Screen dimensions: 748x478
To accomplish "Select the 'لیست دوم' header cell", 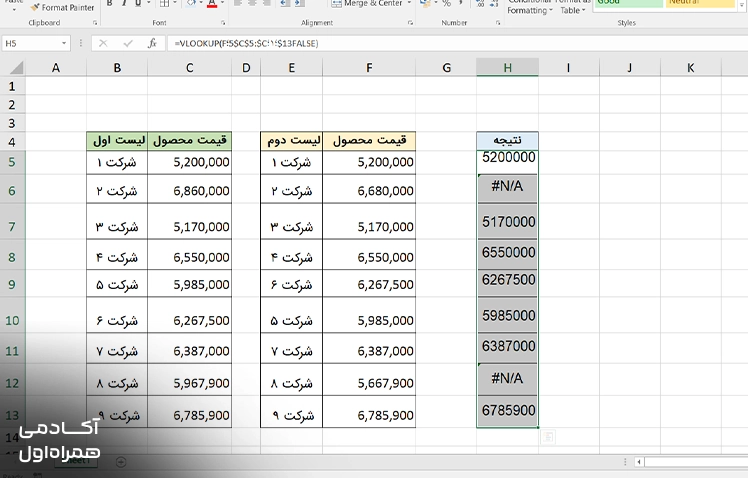I will (291, 141).
